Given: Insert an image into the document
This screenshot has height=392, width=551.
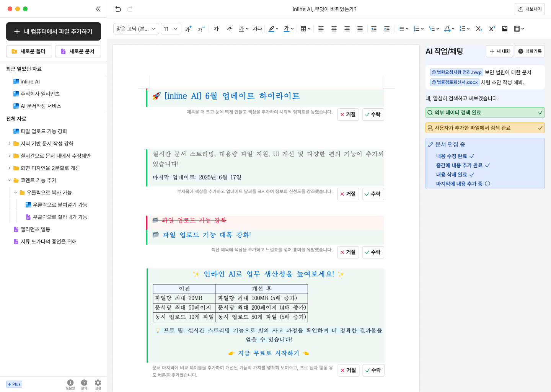Looking at the screenshot, I should click(505, 29).
